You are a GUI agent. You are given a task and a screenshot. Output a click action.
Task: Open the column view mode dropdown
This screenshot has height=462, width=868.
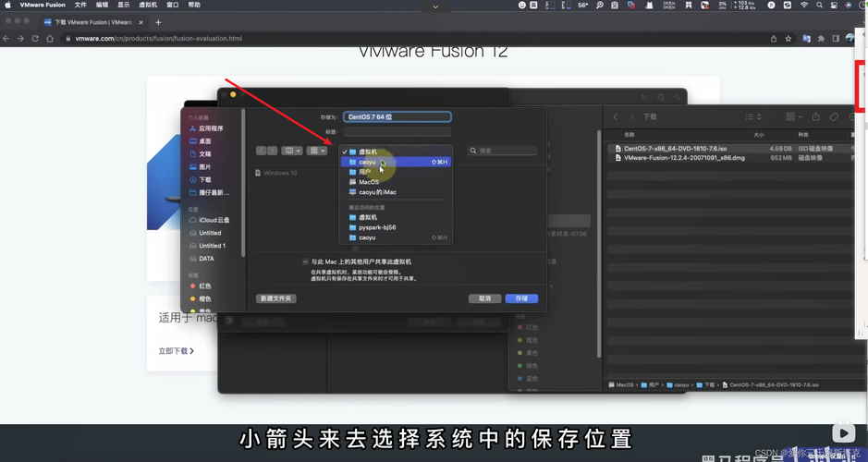click(x=291, y=151)
